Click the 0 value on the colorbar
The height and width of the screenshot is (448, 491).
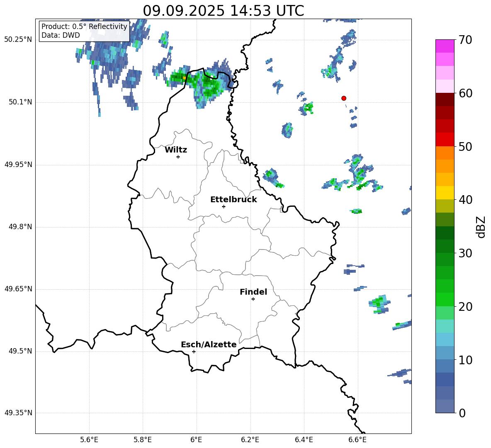(462, 413)
